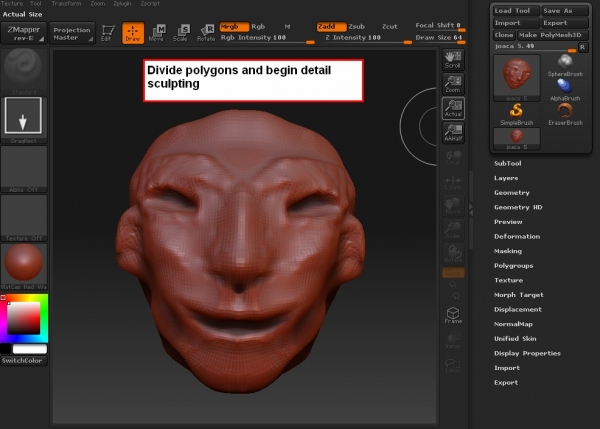Open the Zoom menu

98,3
